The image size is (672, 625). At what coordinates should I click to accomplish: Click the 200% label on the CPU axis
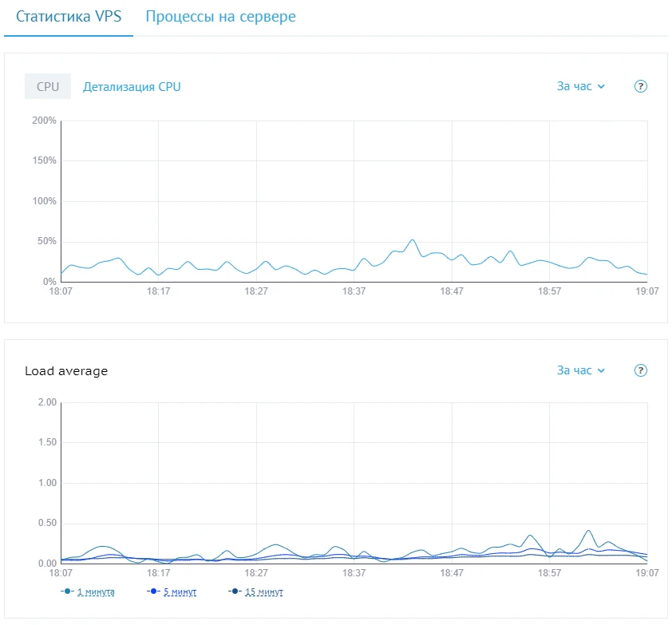tap(44, 121)
